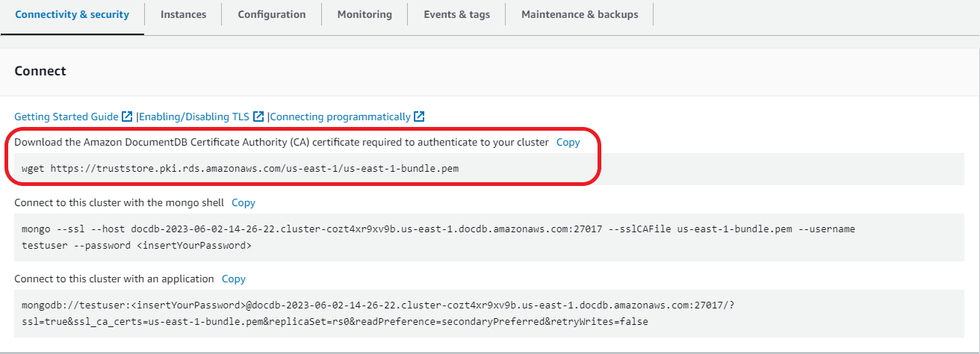Click external link icon after Connecting programmatically
Screen dimensions: 980x354
(x=420, y=117)
